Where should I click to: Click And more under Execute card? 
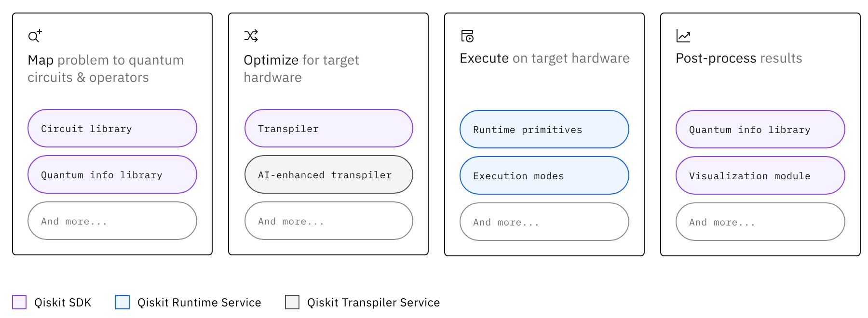544,222
